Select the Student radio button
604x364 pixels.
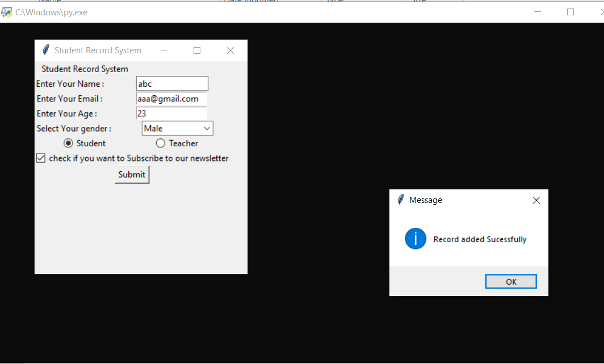pyautogui.click(x=68, y=143)
